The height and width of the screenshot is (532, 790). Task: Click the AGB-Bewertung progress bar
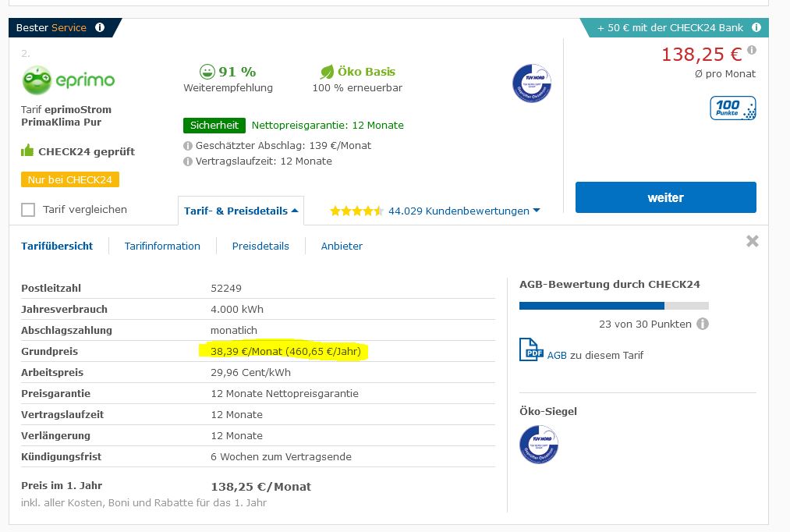(614, 306)
